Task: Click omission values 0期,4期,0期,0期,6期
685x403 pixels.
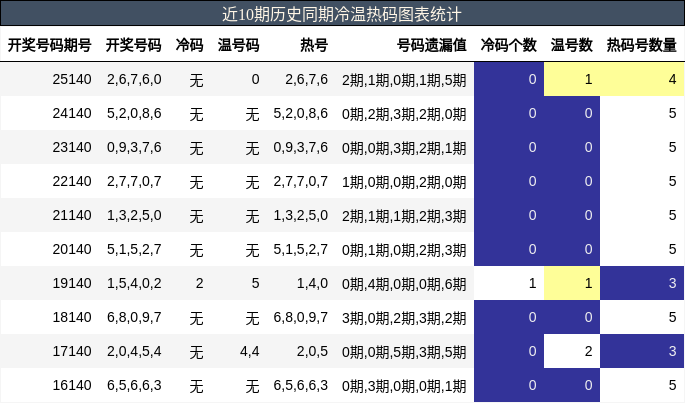Action: (x=404, y=284)
